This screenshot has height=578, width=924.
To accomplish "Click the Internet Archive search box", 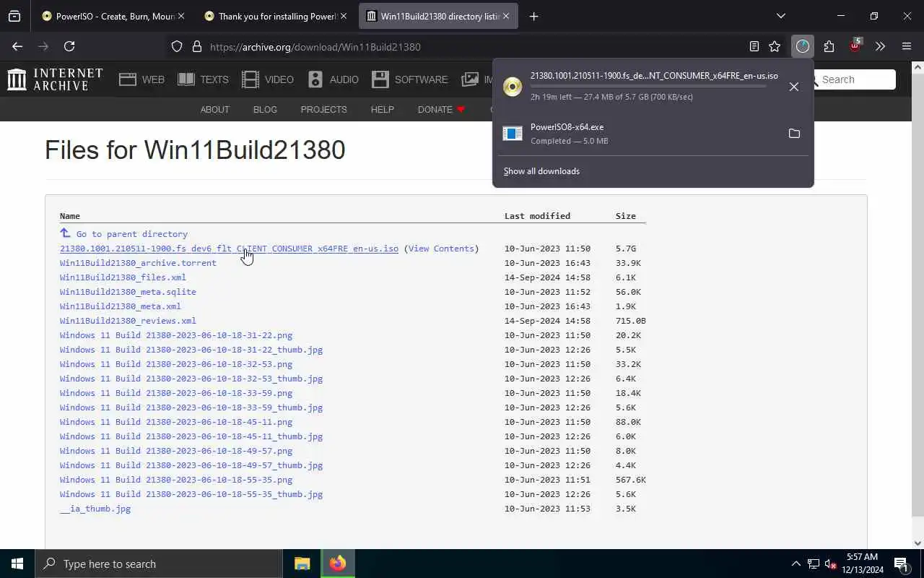I will [x=855, y=79].
